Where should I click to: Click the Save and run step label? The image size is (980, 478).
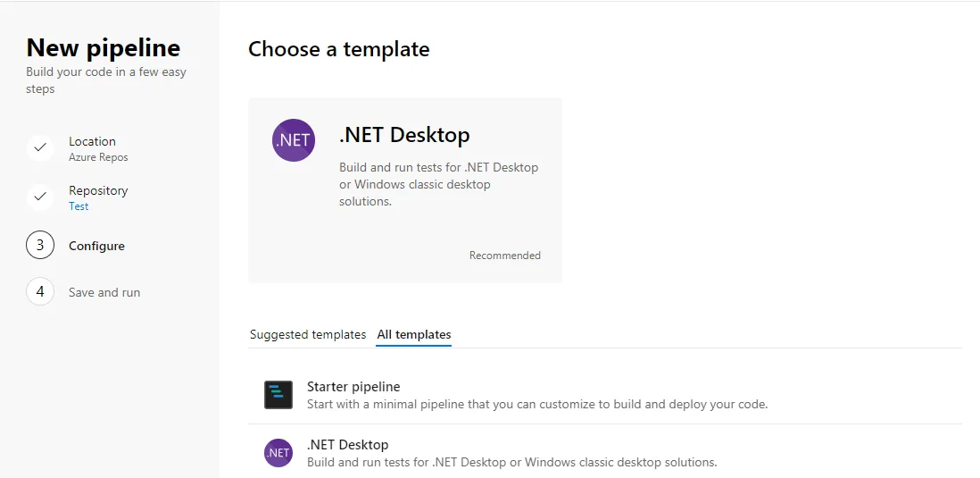point(104,292)
